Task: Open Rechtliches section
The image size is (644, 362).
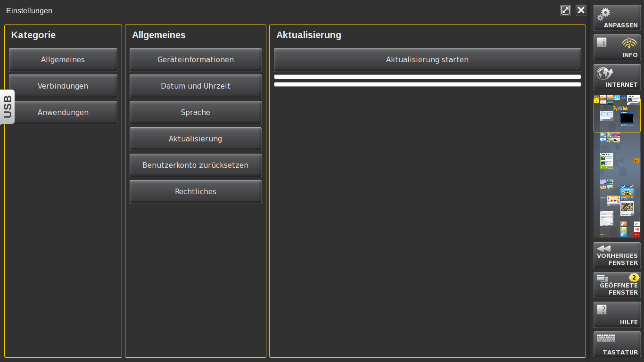Action: [195, 192]
